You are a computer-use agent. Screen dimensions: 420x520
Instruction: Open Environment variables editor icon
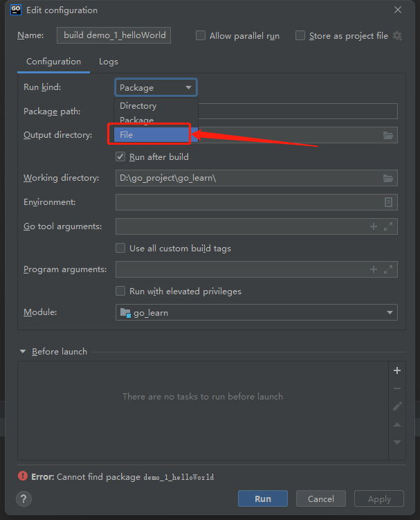(388, 202)
